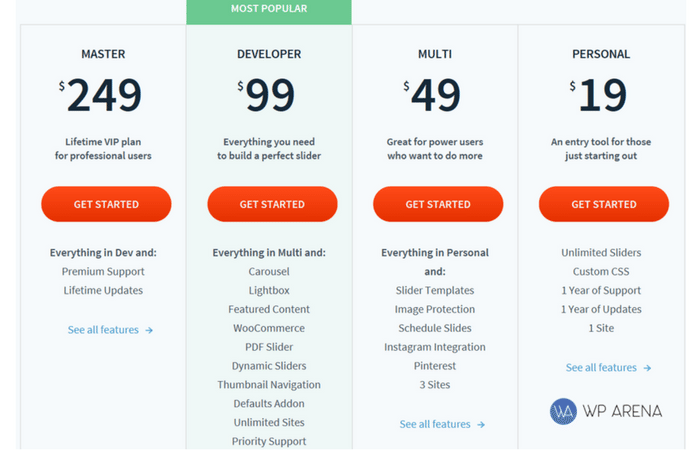700x450 pixels.
Task: Click arrow icon beside Personal See all features
Action: click(x=647, y=368)
